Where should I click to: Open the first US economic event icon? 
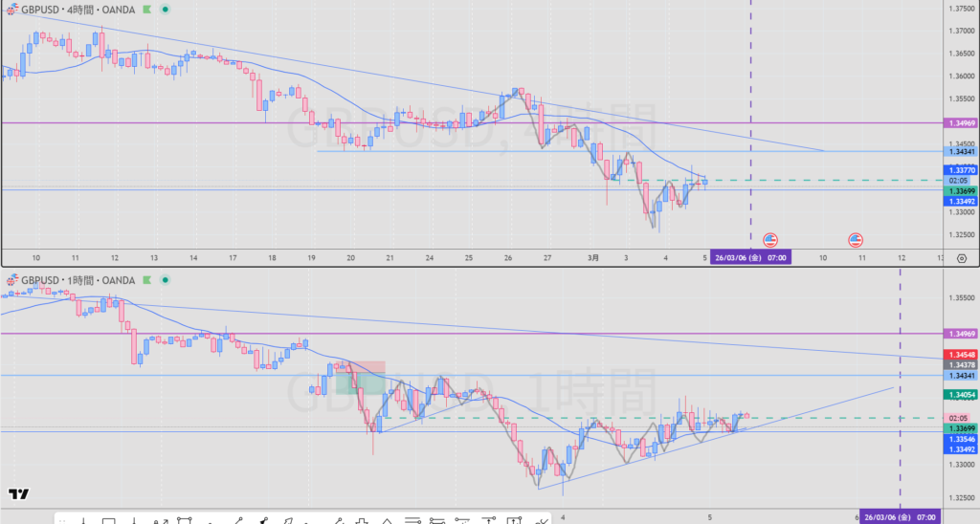coord(770,239)
